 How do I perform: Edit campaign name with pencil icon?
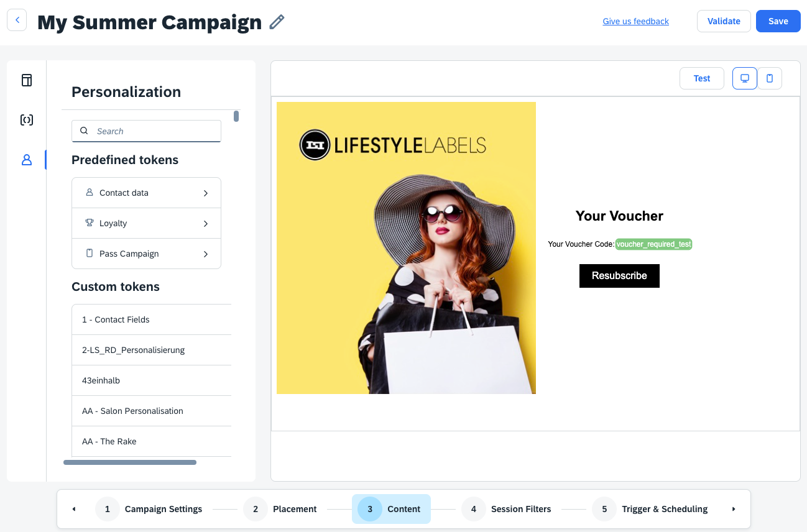(277, 22)
